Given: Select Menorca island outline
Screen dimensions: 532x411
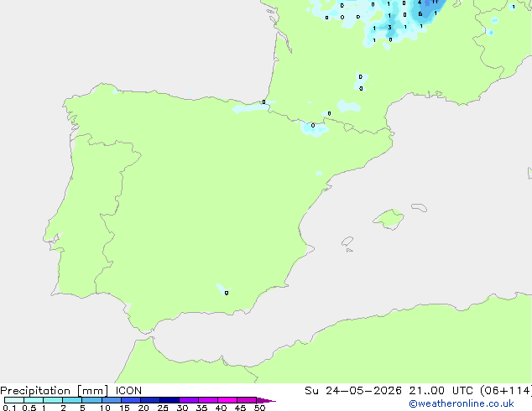Looking at the screenshot, I should pos(419,207).
